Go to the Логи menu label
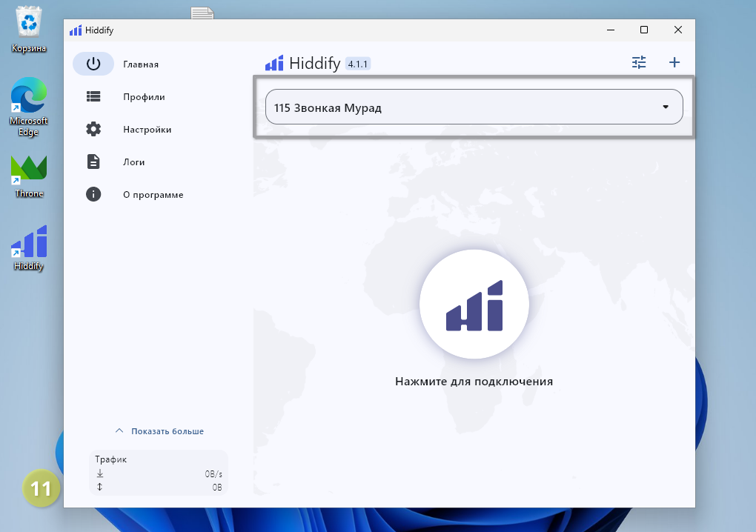This screenshot has height=532, width=756. coord(133,162)
